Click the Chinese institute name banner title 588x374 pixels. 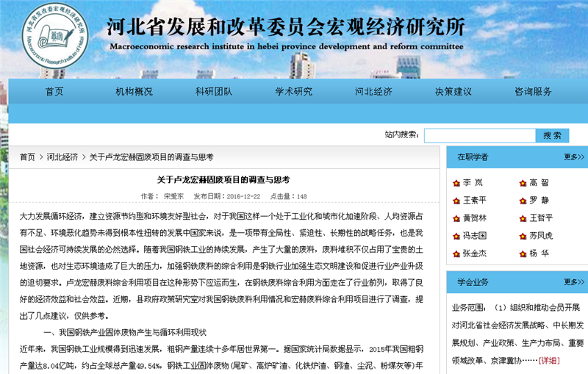pos(286,26)
